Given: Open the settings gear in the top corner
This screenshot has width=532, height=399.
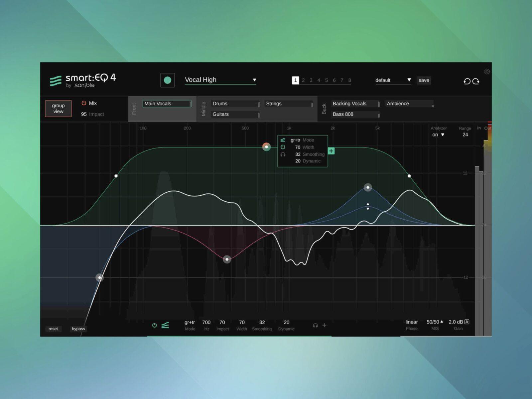Looking at the screenshot, I should [487, 71].
